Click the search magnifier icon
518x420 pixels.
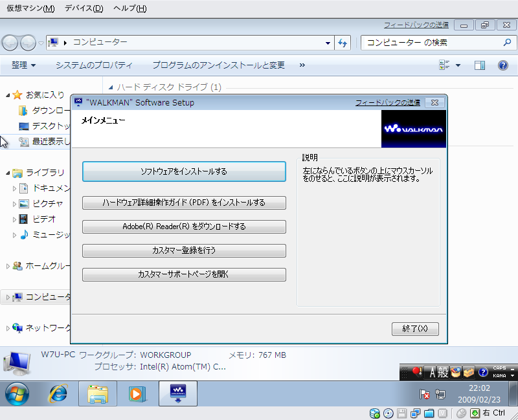[x=507, y=42]
